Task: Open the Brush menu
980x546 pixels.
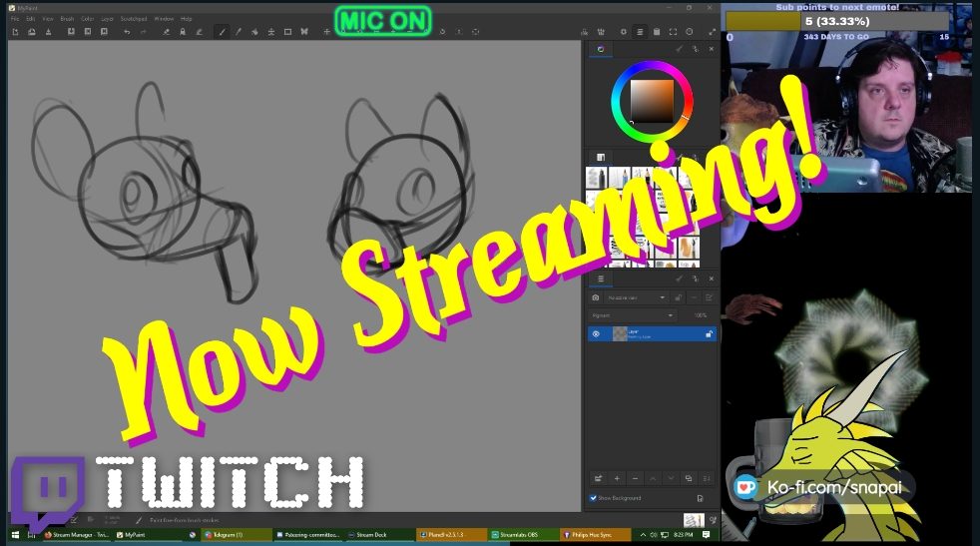Action: pyautogui.click(x=67, y=19)
